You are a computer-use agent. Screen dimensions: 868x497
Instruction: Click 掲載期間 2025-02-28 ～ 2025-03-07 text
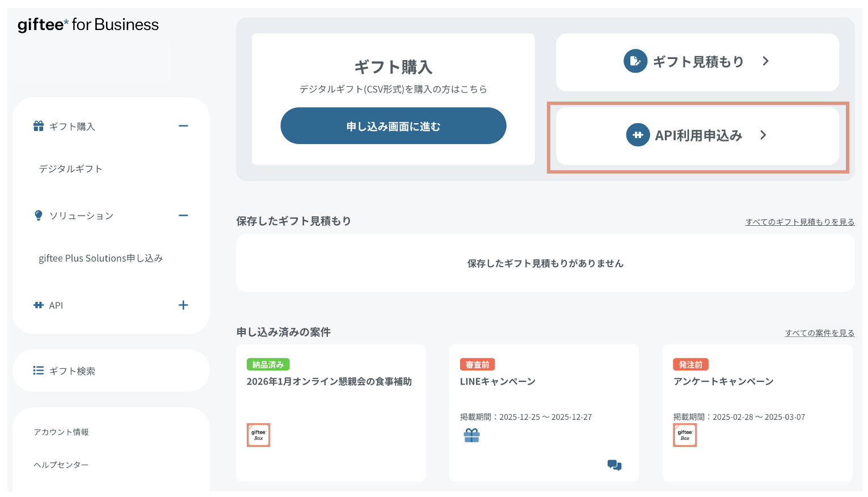(739, 417)
